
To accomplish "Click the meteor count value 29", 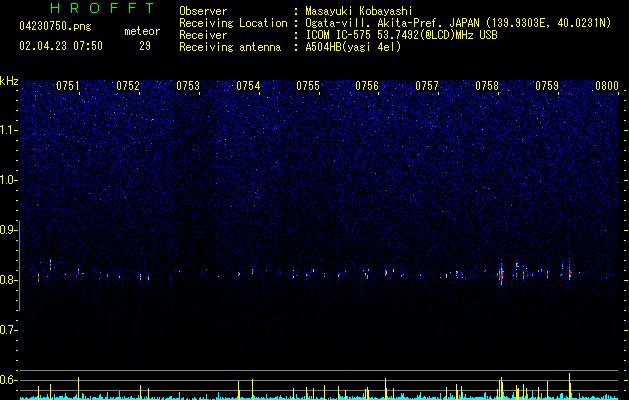I will click(145, 46).
